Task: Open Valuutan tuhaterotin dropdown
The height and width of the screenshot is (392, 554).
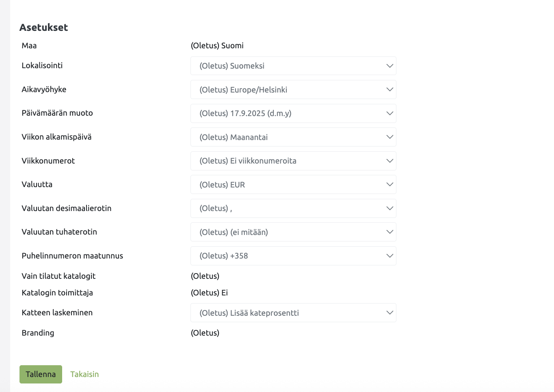Action: point(293,232)
